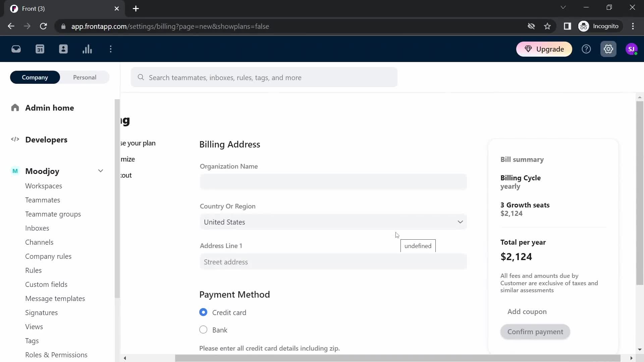Click the settings gear icon
644x362 pixels.
[x=608, y=49]
